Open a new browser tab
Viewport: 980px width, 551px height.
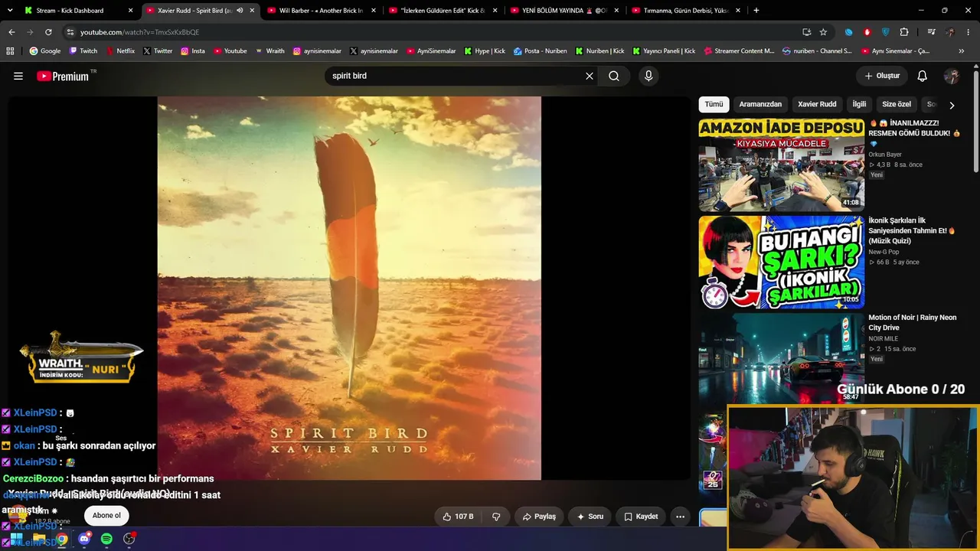point(756,11)
